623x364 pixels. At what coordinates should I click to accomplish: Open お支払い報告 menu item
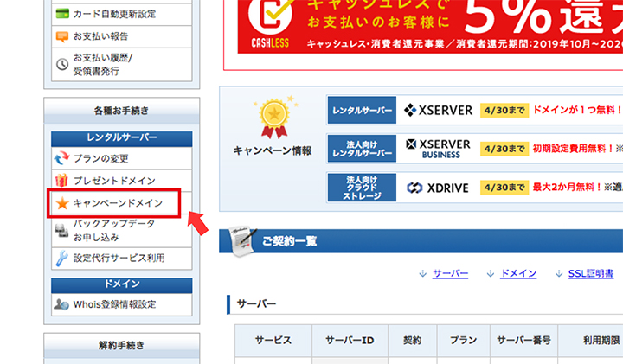point(122,36)
